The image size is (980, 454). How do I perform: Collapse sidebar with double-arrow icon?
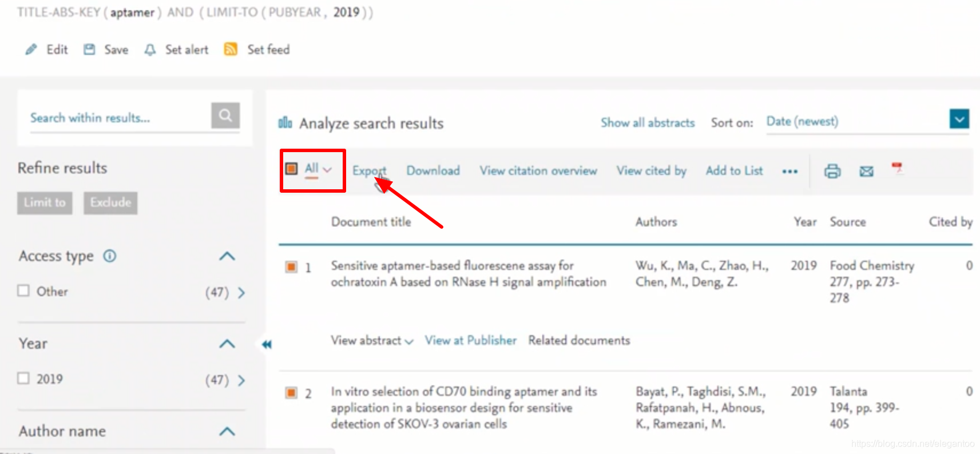(x=267, y=344)
